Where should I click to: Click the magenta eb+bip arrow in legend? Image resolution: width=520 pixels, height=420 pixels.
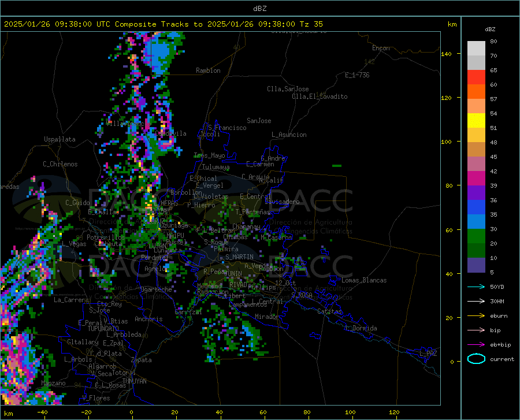point(476,345)
